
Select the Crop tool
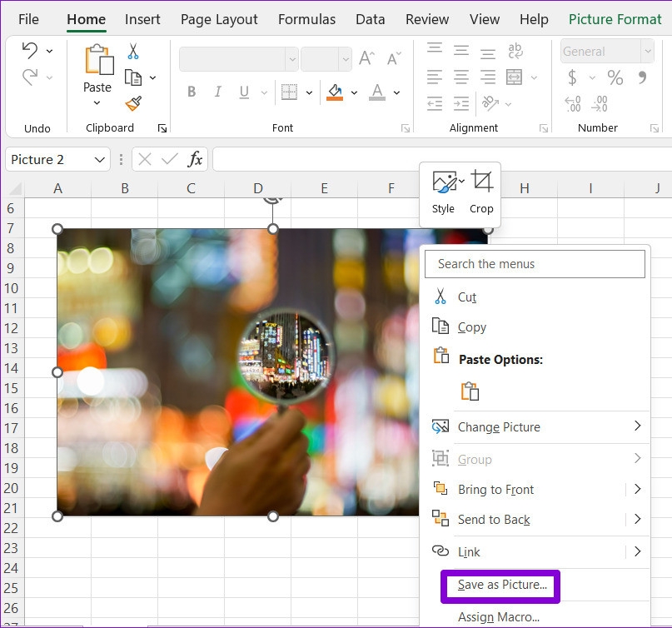tap(481, 192)
